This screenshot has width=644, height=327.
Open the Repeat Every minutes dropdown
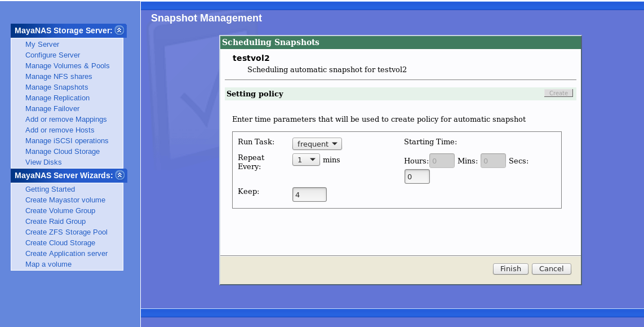tap(306, 160)
